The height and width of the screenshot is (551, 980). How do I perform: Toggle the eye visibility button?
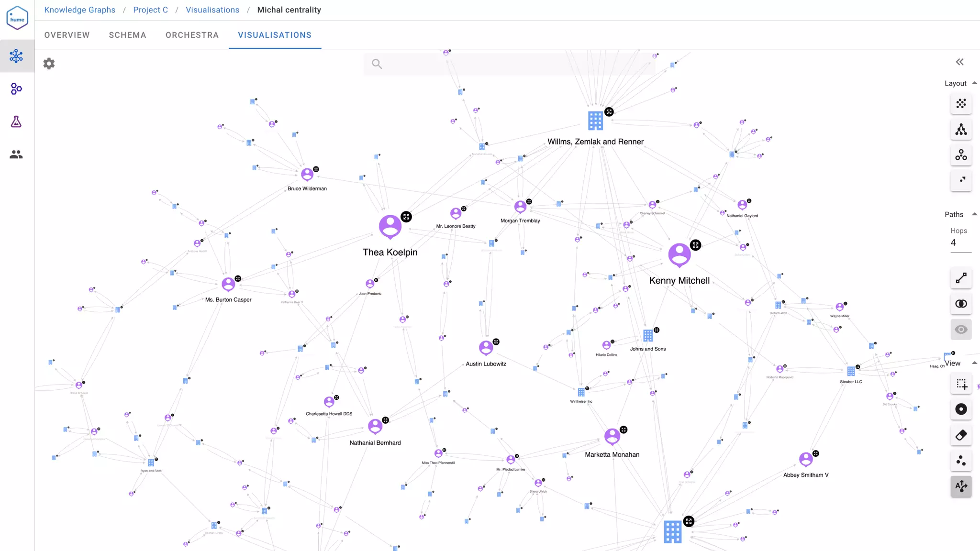click(x=961, y=330)
